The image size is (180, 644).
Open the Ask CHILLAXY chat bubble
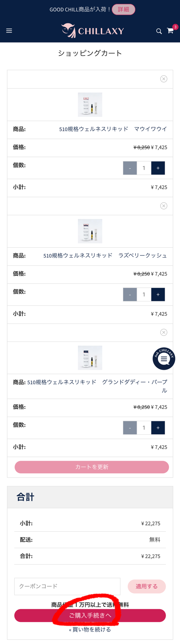(164, 358)
